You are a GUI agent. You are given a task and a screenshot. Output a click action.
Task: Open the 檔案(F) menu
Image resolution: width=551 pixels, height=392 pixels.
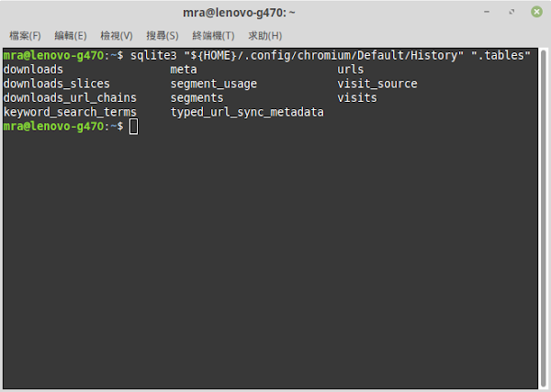25,36
